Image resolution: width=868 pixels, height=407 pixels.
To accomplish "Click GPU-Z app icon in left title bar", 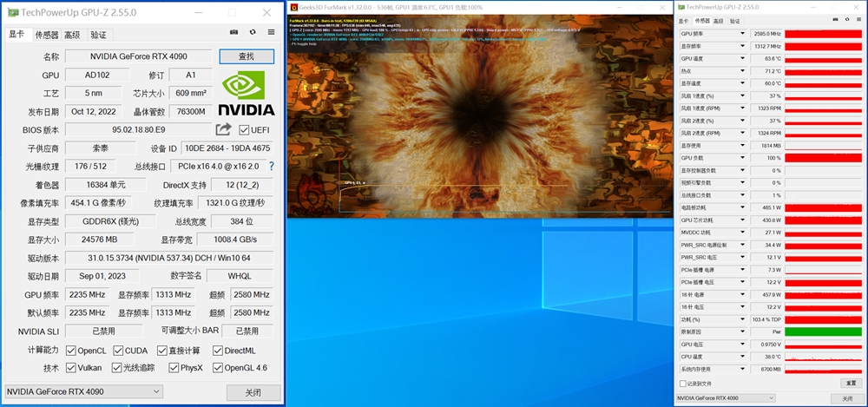I will click(13, 12).
